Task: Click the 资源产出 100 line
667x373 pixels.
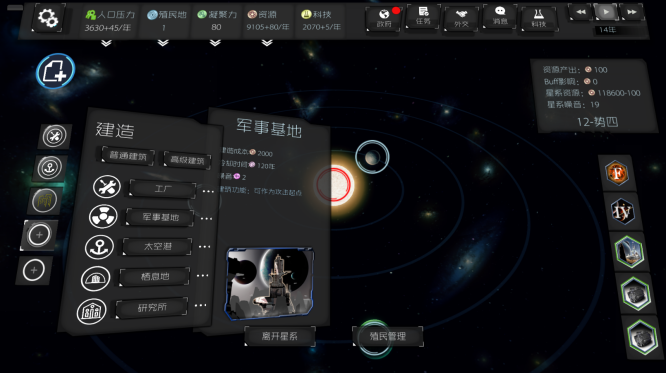Action: point(575,70)
